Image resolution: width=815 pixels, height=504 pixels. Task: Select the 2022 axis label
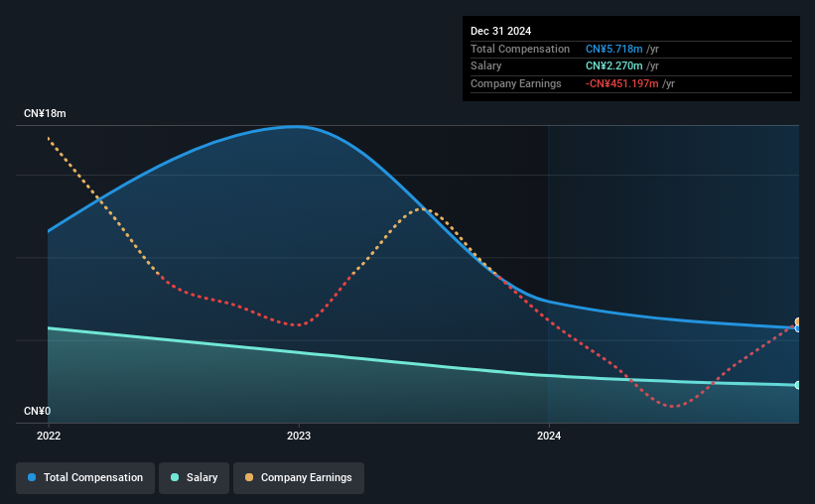tap(49, 436)
